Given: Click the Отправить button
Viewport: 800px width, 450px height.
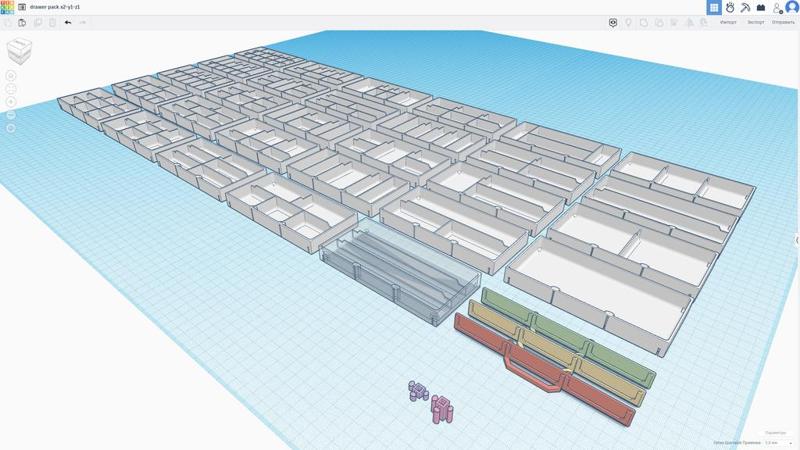Looking at the screenshot, I should (783, 22).
